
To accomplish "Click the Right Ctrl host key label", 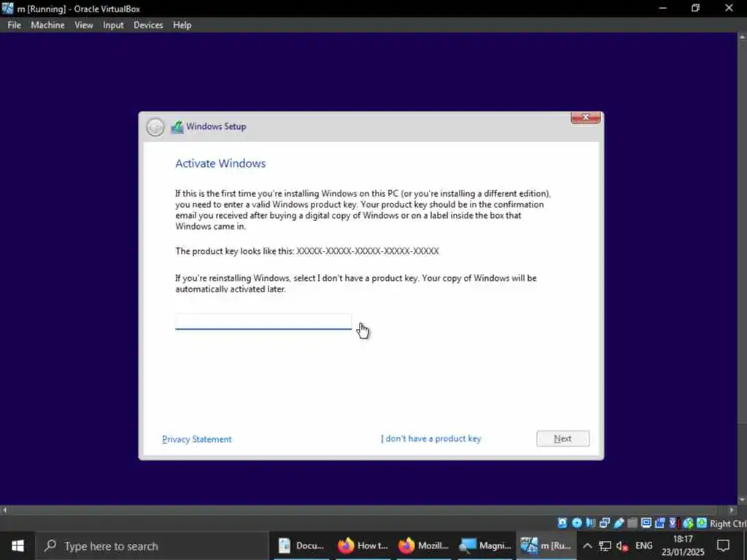I will click(x=728, y=524).
